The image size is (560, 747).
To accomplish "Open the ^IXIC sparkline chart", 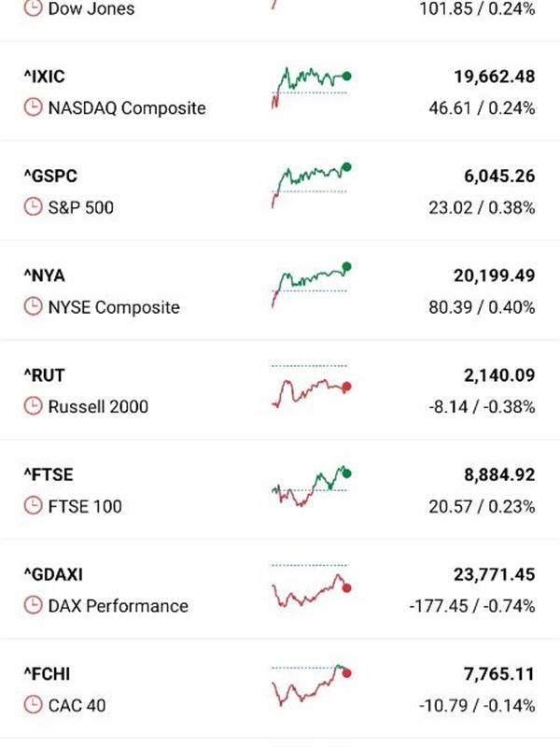I will [x=312, y=88].
